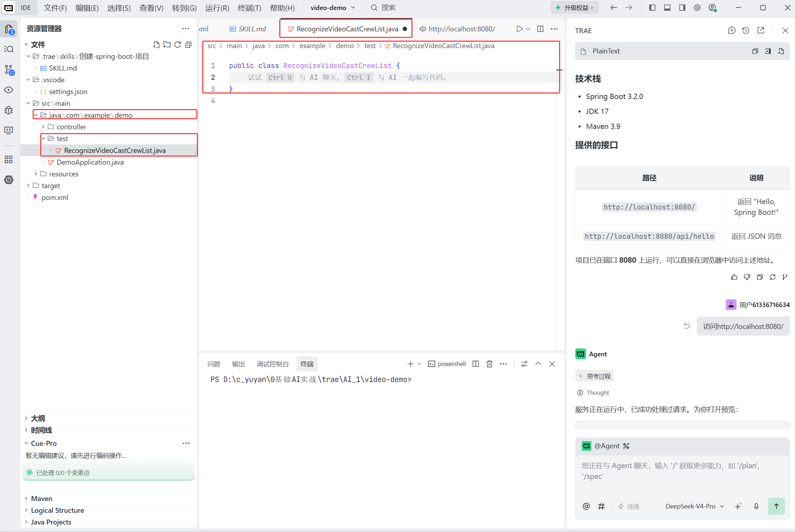Click the microphone voice input icon
This screenshot has width=795, height=532.
[756, 506]
